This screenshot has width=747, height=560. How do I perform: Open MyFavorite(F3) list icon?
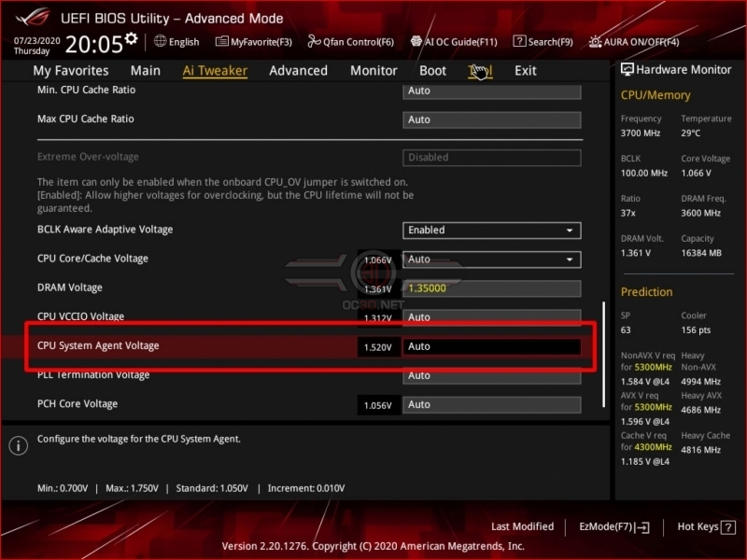click(x=221, y=41)
